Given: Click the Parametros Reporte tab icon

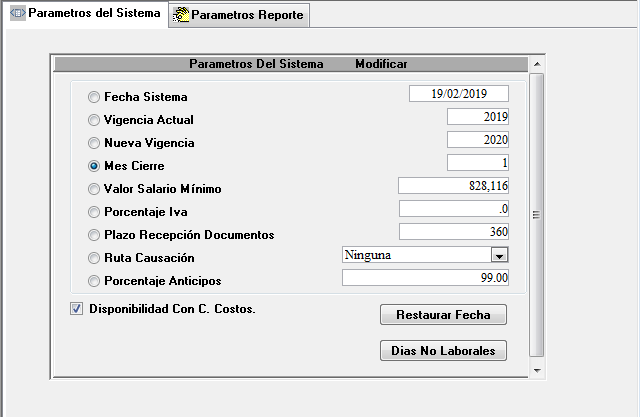Looking at the screenshot, I should [180, 15].
